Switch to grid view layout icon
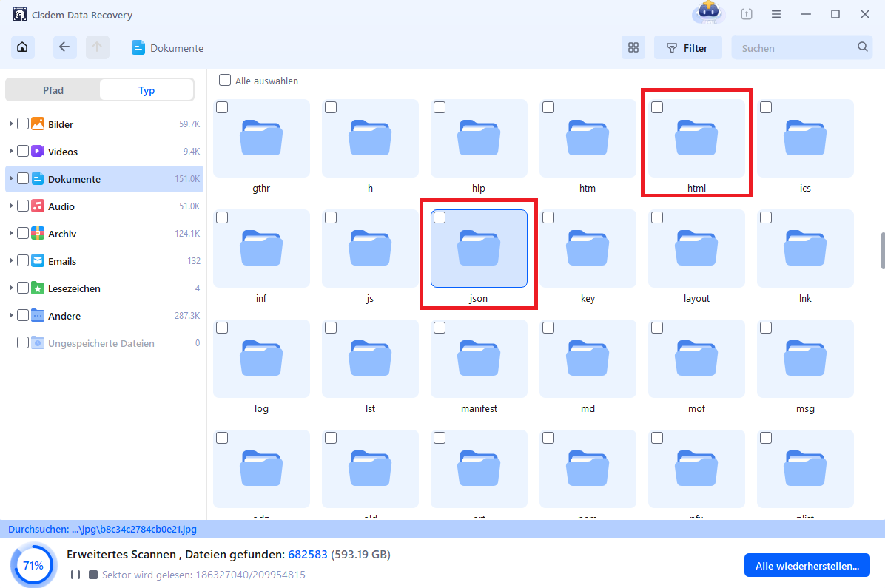 tap(633, 48)
